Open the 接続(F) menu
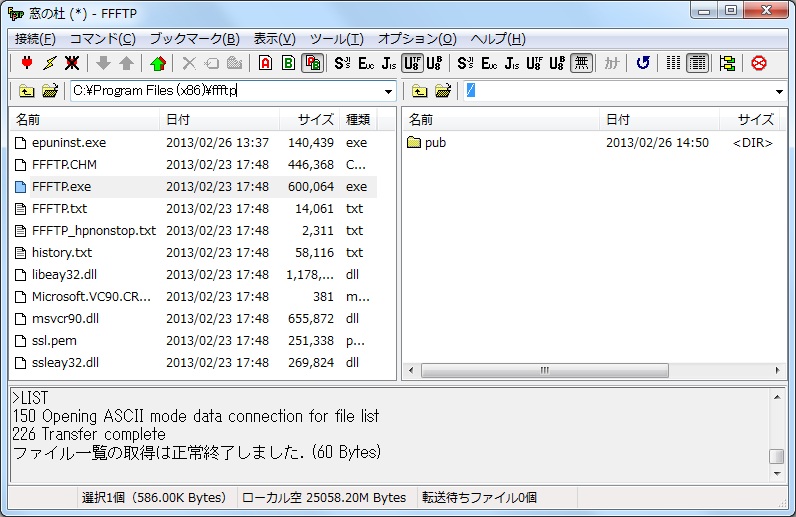Viewport: 796px width, 517px height. [x=35, y=39]
